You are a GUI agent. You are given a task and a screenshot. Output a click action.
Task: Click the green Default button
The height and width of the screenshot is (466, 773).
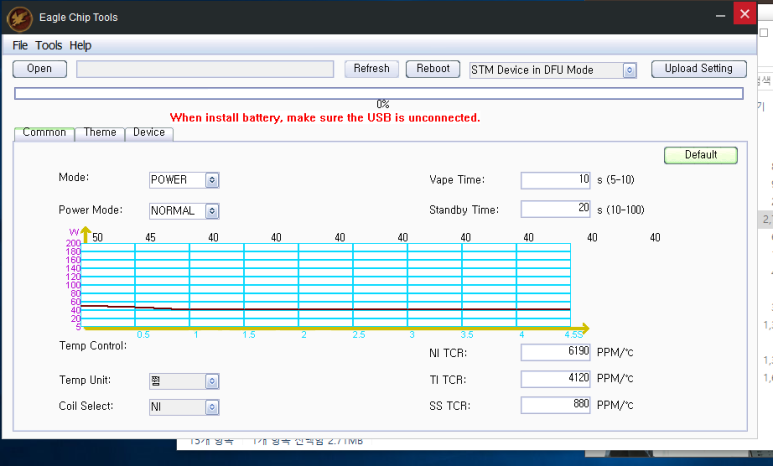tap(701, 155)
